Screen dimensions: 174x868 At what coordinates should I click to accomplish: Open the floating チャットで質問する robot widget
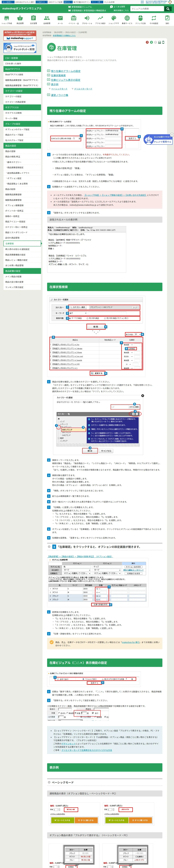pyautogui.click(x=158, y=139)
